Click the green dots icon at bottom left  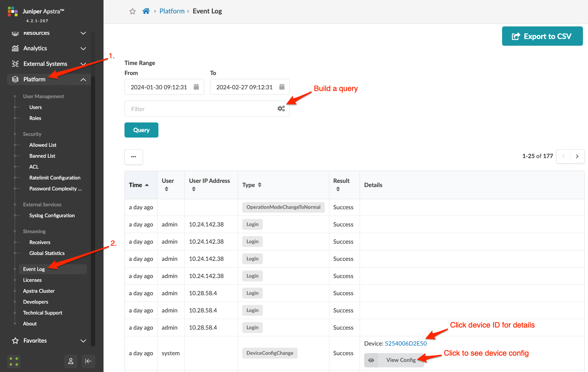pyautogui.click(x=14, y=361)
